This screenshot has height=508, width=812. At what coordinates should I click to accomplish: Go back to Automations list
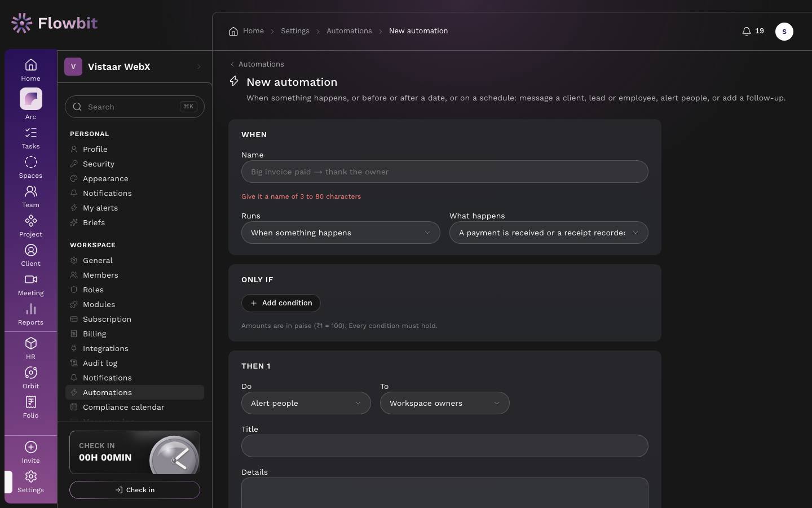pos(257,64)
